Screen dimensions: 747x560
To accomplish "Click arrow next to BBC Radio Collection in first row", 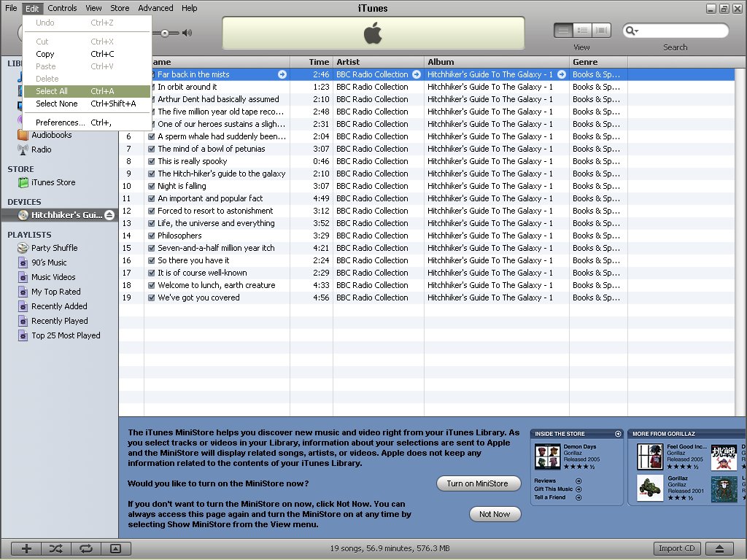I will click(x=417, y=74).
